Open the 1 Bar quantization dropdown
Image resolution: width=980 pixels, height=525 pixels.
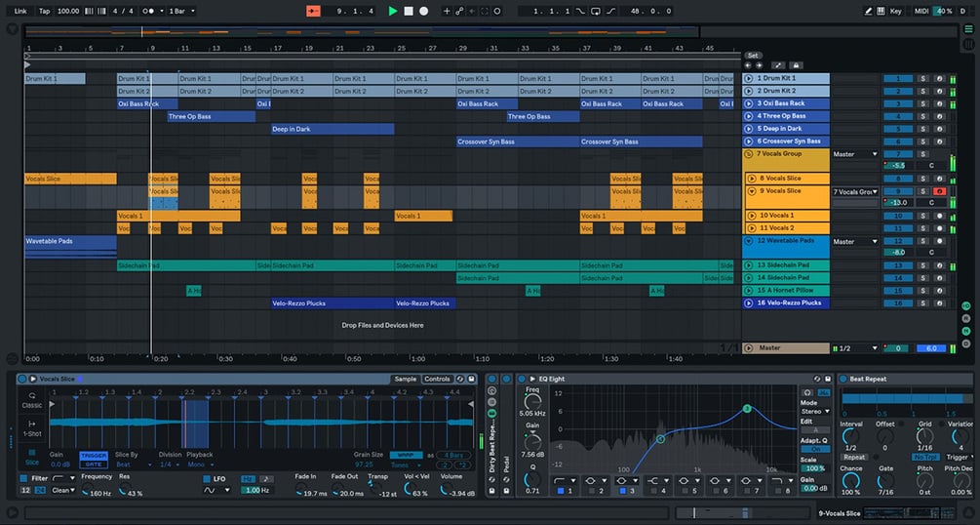pos(182,12)
